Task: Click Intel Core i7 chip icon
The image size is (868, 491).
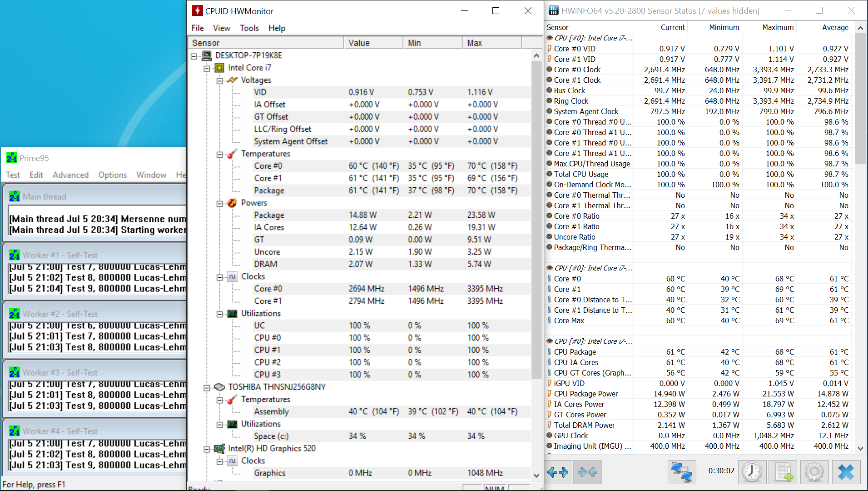Action: click(219, 68)
